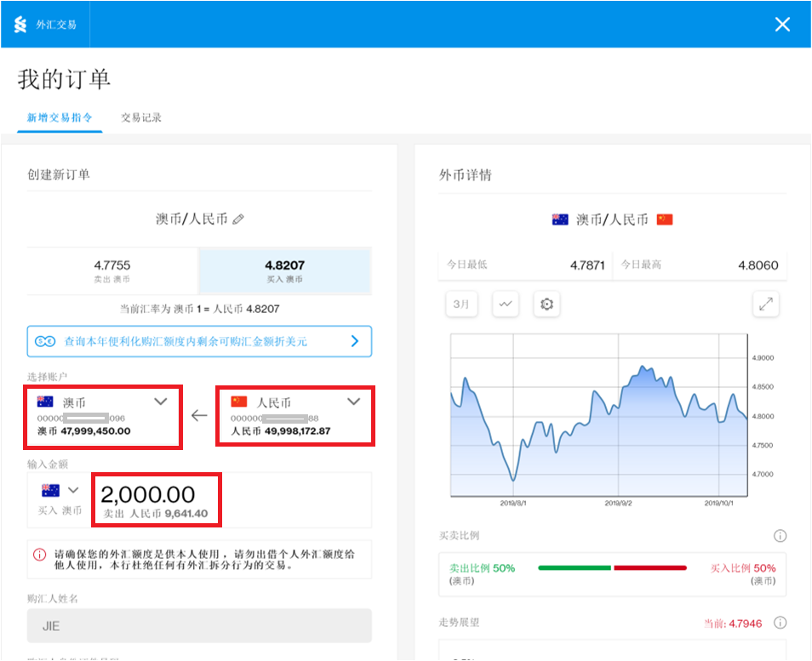The height and width of the screenshot is (661, 812).
Task: Expand the 人民币 account dropdown
Action: [x=354, y=402]
